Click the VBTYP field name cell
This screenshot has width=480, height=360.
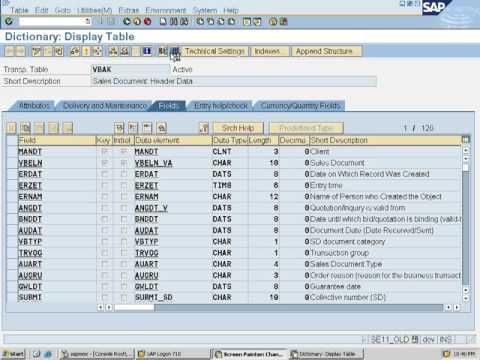click(56, 242)
